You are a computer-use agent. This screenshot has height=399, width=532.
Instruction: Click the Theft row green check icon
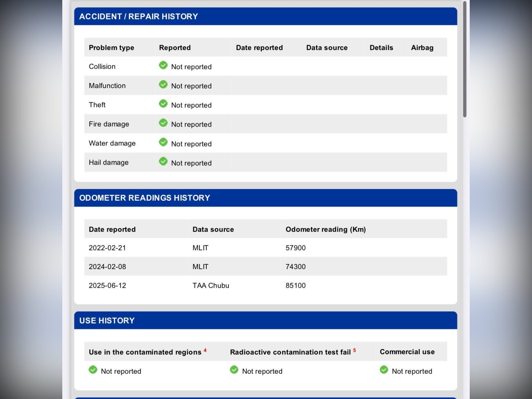[x=163, y=104]
